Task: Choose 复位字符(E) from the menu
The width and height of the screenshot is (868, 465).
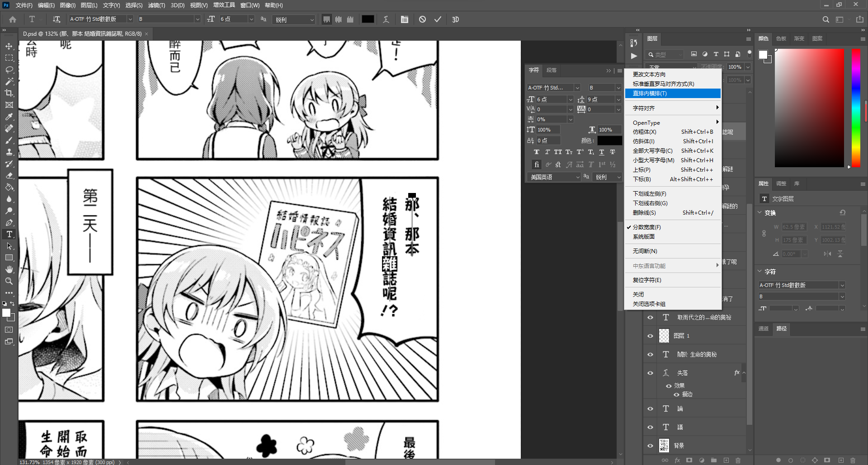Action: (673, 280)
